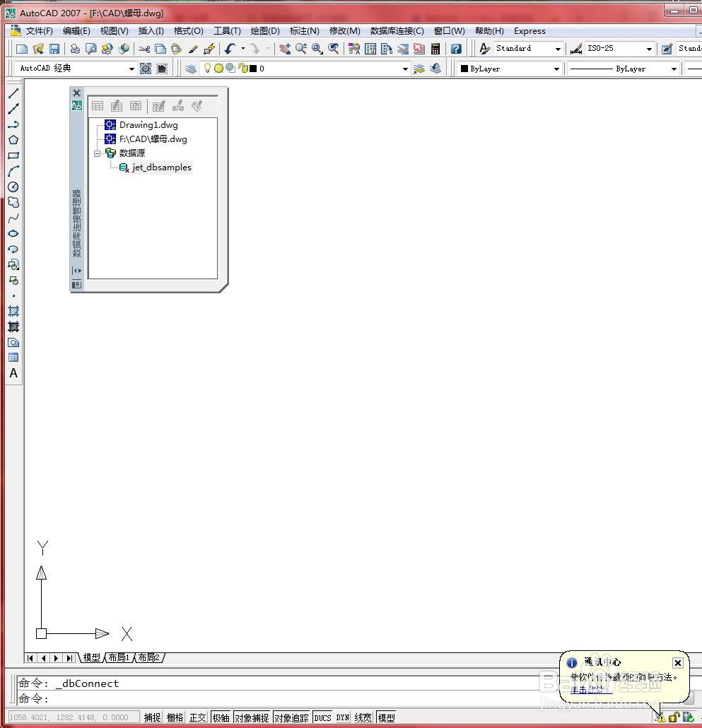
Task: Open a drawing with the Open icon
Action: click(x=38, y=49)
